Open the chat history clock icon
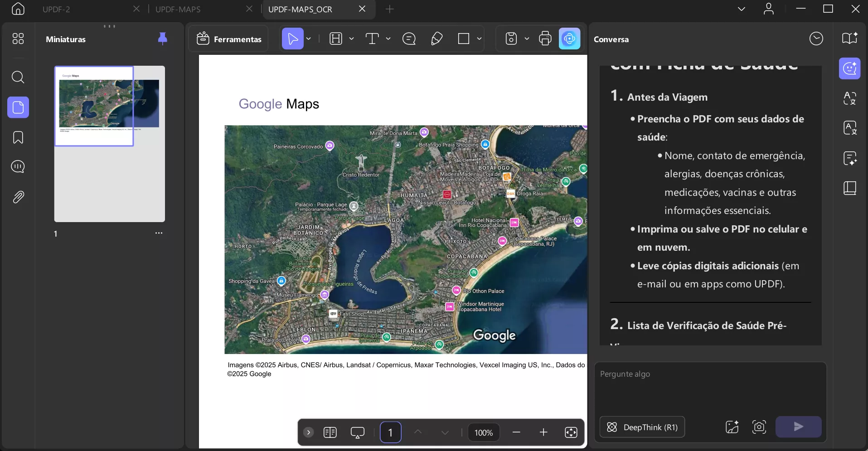Viewport: 868px width, 451px height. tap(816, 39)
